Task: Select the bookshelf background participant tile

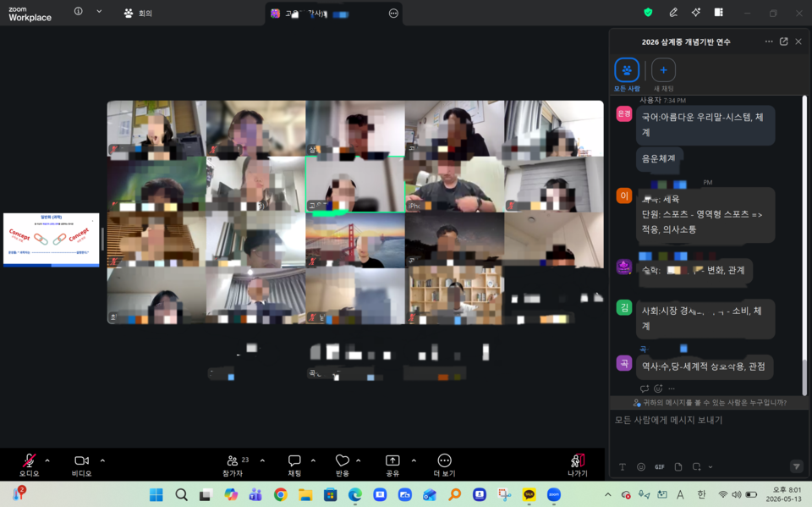Action: pyautogui.click(x=455, y=295)
